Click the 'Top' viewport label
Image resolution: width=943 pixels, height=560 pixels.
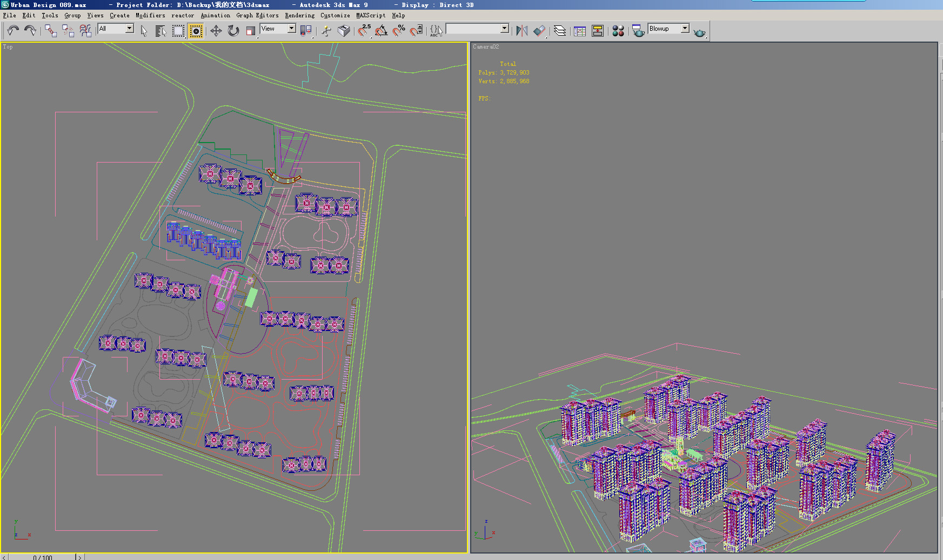click(x=8, y=47)
